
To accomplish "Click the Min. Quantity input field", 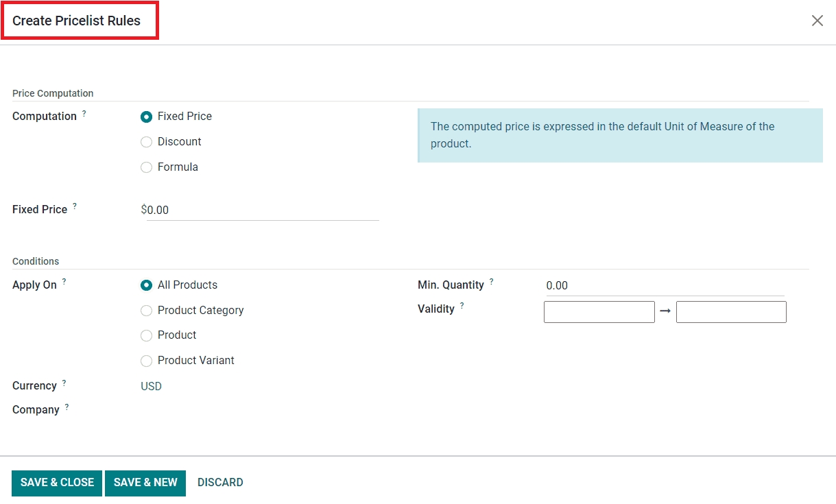I will point(664,286).
